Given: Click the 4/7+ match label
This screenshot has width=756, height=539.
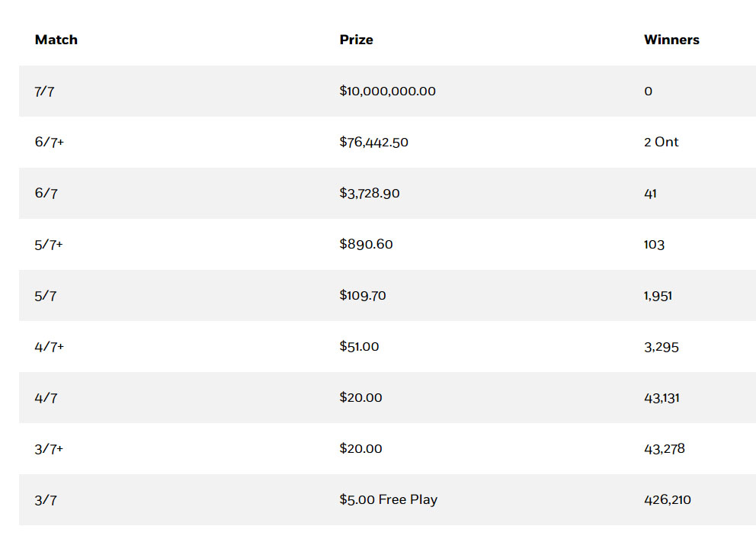Looking at the screenshot, I should (x=50, y=347).
